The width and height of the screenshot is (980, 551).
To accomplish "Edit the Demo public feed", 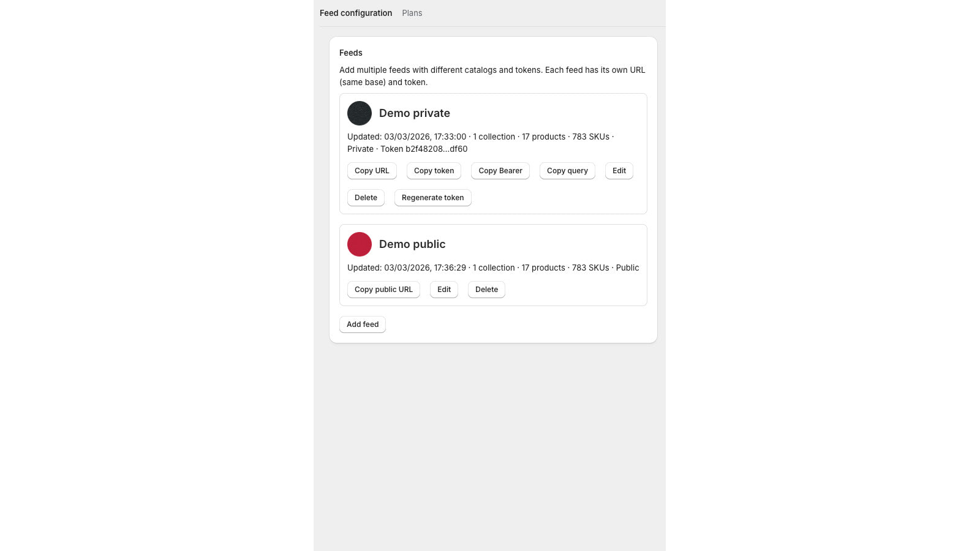I will tap(443, 289).
